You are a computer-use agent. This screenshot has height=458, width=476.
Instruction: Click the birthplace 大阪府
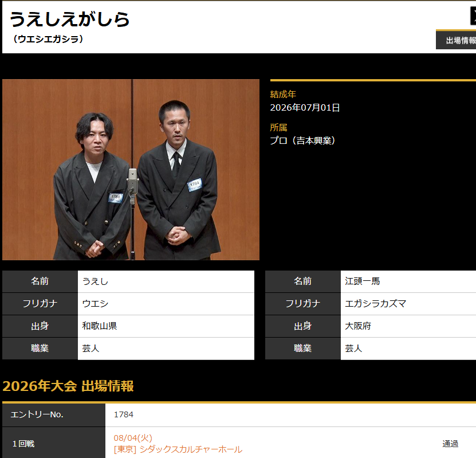[358, 326]
